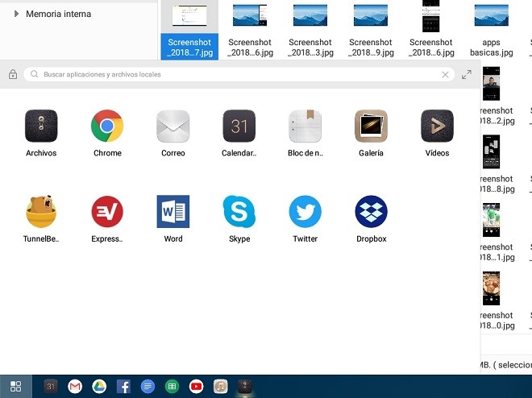Open the Twitter app
The width and height of the screenshot is (532, 398).
tap(305, 212)
